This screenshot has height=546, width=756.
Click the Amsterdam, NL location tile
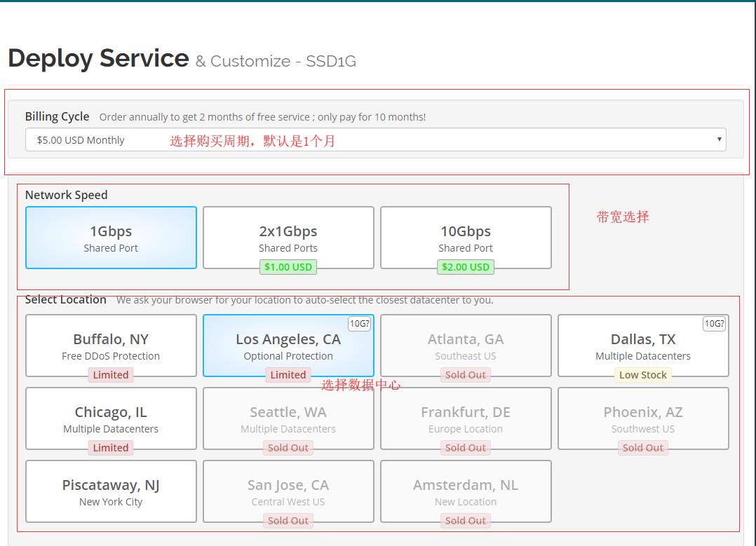[466, 491]
